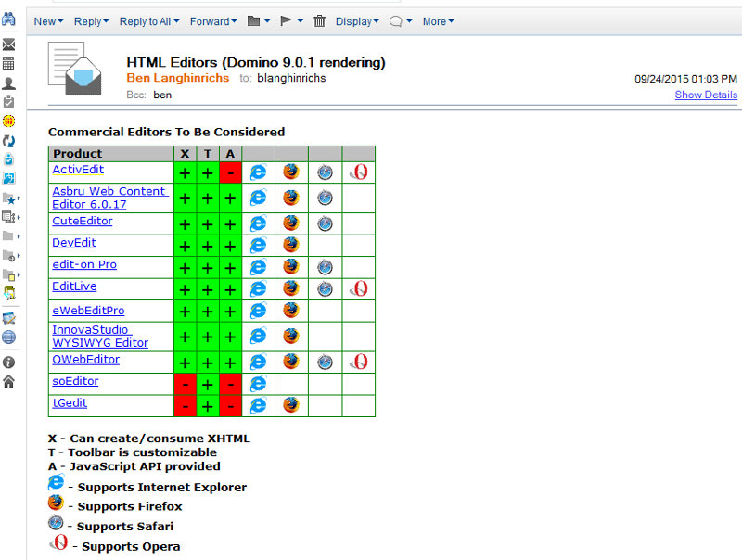Viewport: 742px width, 560px height.
Task: Click the info icon in sidebar
Action: (x=9, y=363)
